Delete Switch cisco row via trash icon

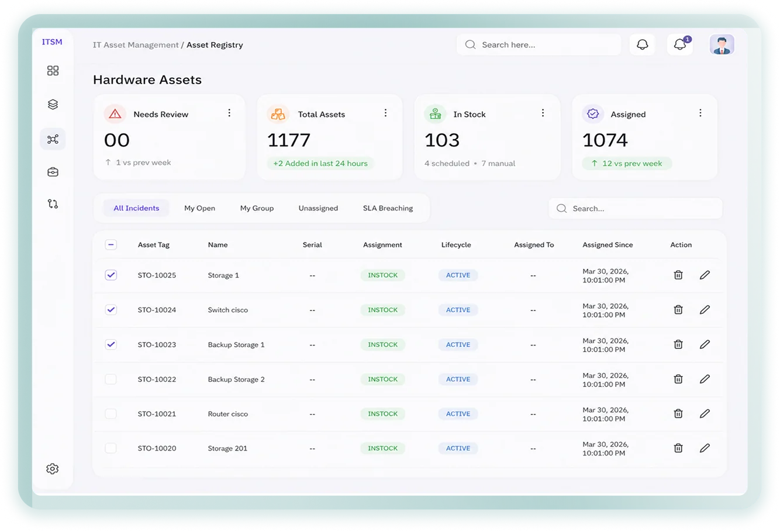tap(678, 310)
